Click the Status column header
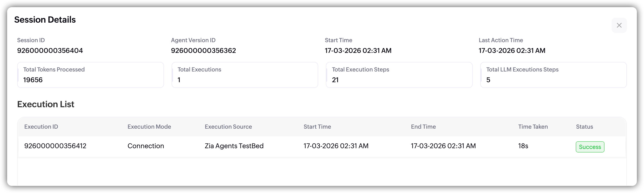The width and height of the screenshot is (644, 193). tap(584, 127)
